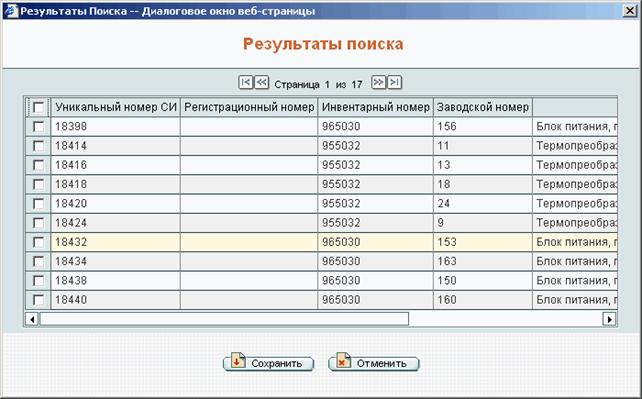Click the Отменить button

pos(374,363)
